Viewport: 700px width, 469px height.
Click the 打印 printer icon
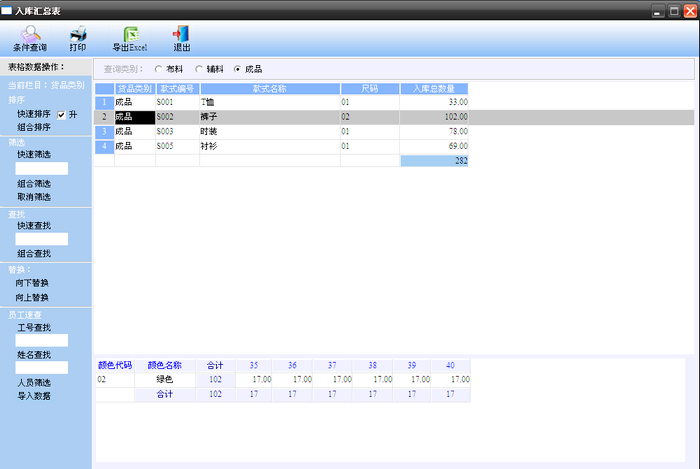click(x=78, y=39)
